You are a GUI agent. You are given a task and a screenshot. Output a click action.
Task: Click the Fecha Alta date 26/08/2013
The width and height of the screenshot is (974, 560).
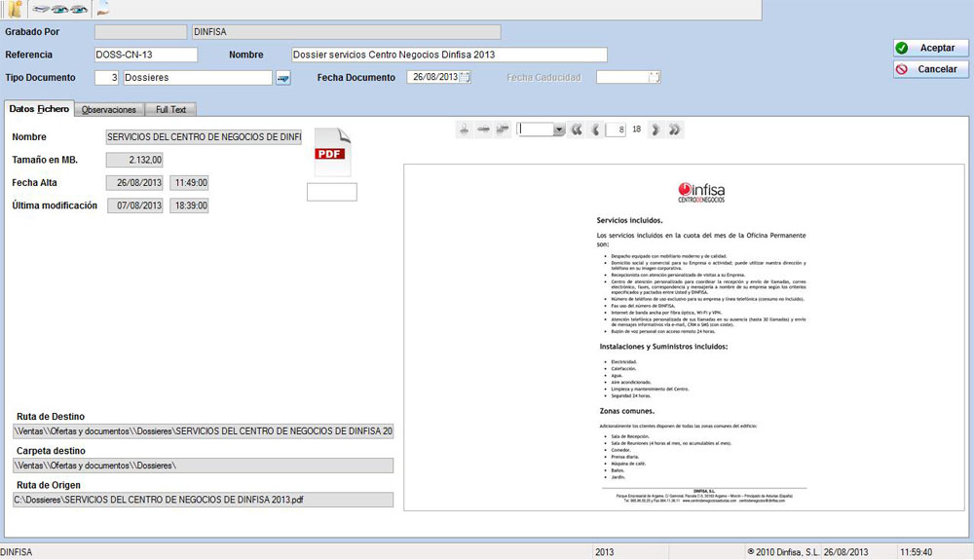coord(134,182)
